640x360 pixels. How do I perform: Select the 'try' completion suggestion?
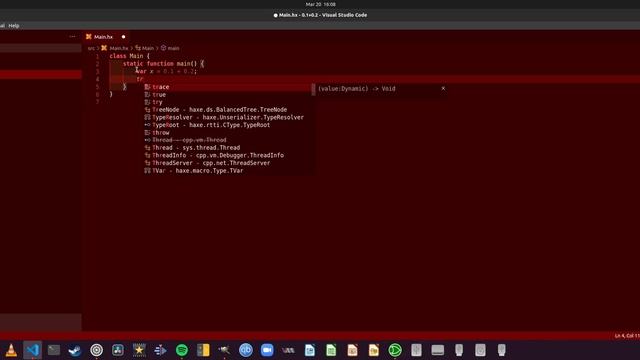coord(229,102)
